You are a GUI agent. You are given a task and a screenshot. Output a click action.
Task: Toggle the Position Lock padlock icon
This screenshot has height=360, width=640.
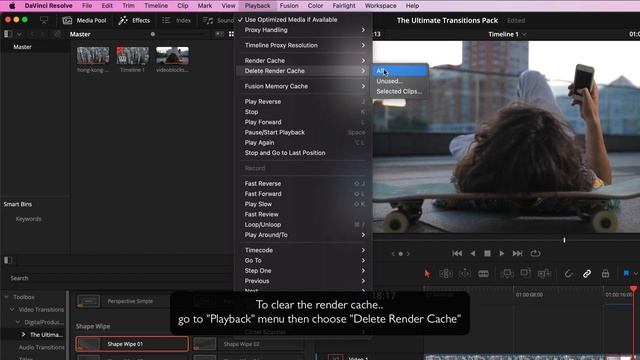(x=605, y=273)
